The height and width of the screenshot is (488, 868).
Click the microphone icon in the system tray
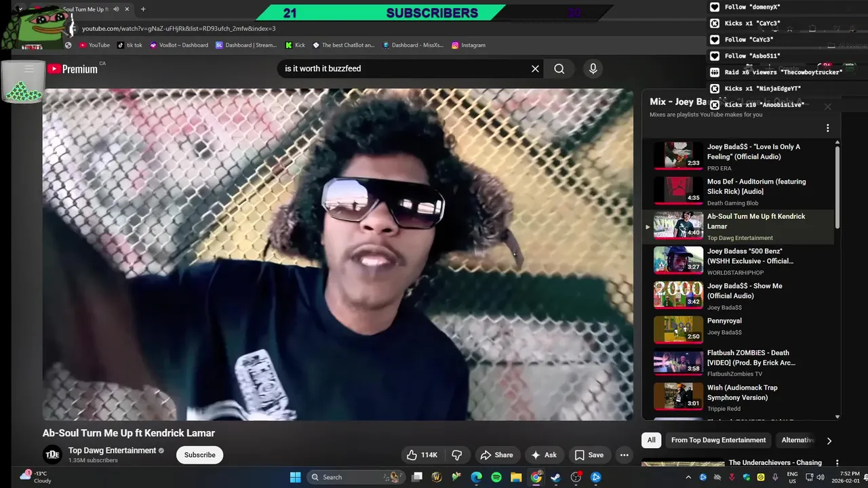click(775, 477)
